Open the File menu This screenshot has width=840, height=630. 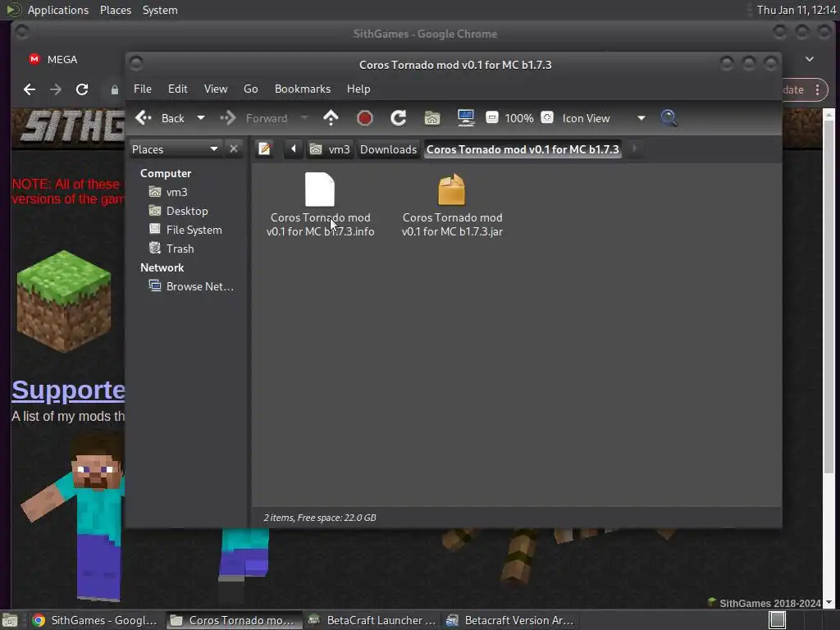(143, 89)
